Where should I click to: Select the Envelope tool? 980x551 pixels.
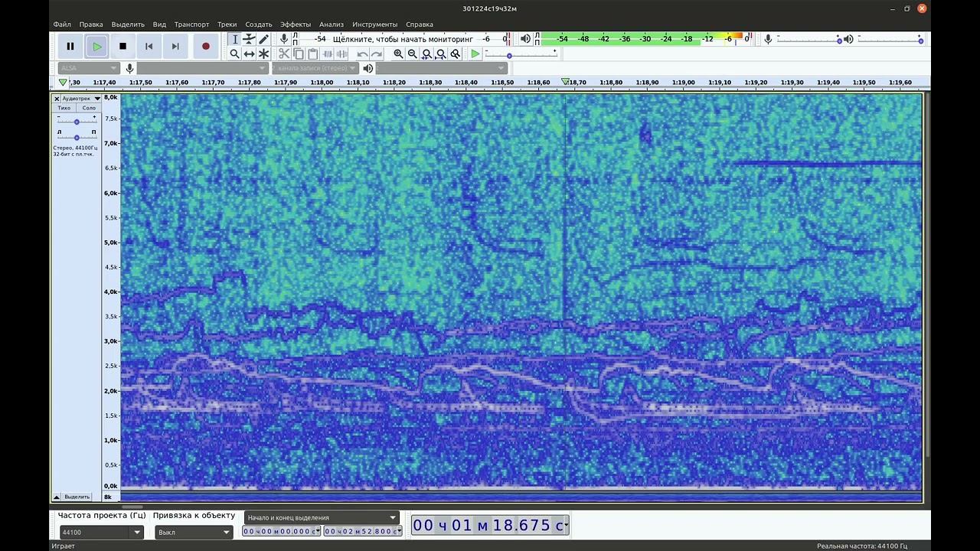(x=249, y=39)
